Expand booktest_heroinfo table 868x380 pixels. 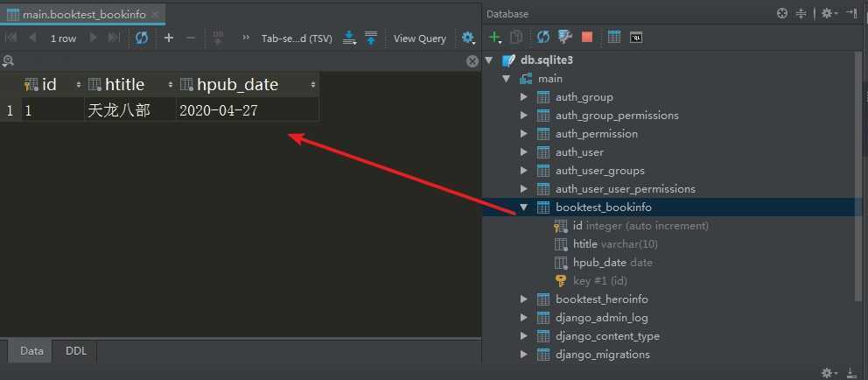tap(523, 299)
